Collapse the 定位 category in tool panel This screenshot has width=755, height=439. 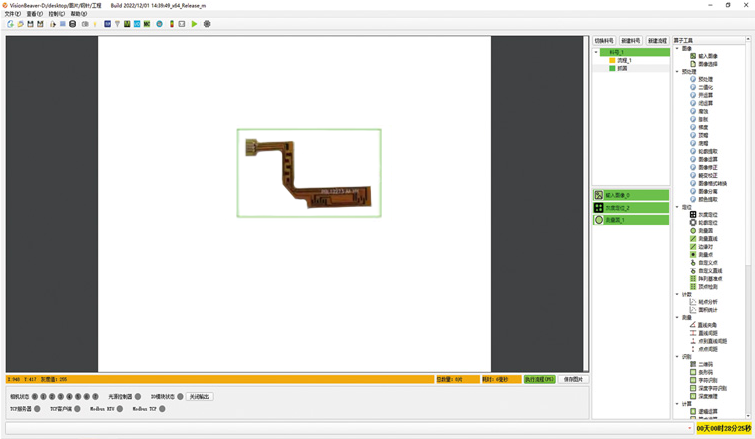(x=677, y=206)
